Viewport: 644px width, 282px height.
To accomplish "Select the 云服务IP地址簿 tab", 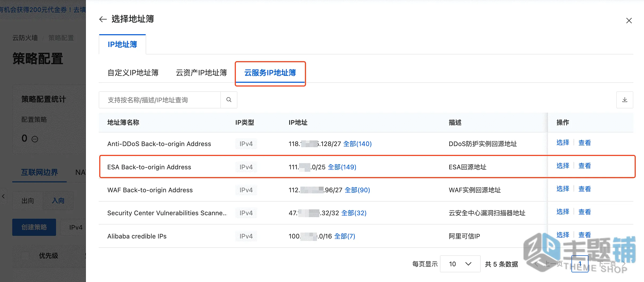I will coord(270,73).
